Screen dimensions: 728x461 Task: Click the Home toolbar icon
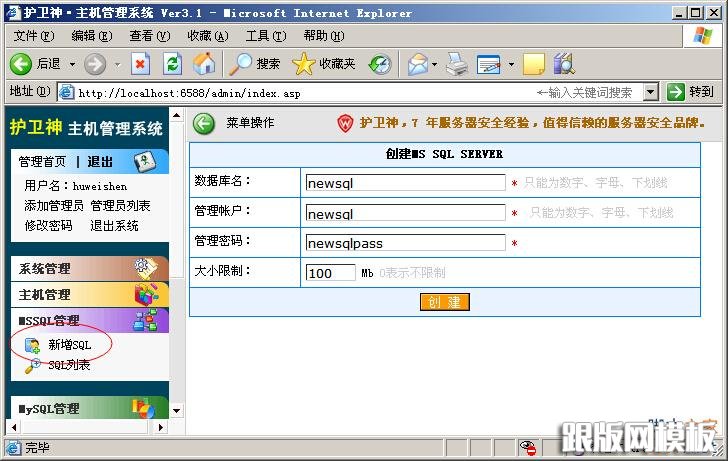(204, 64)
